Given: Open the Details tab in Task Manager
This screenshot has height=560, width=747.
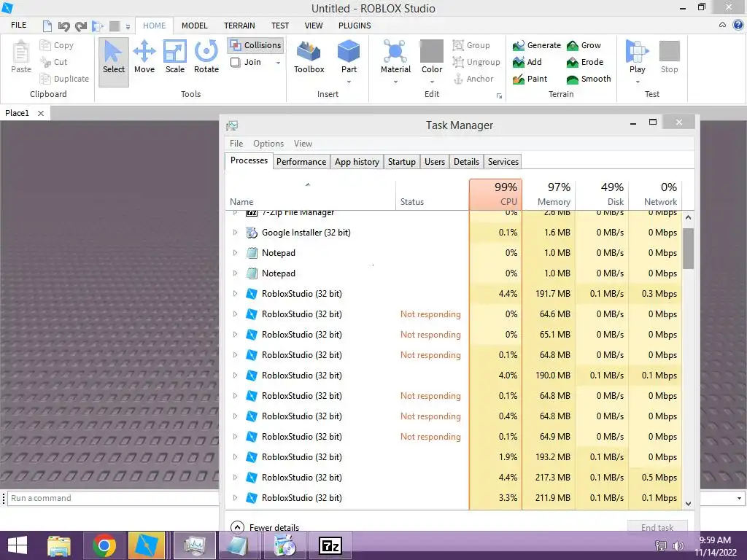Looking at the screenshot, I should click(x=466, y=162).
